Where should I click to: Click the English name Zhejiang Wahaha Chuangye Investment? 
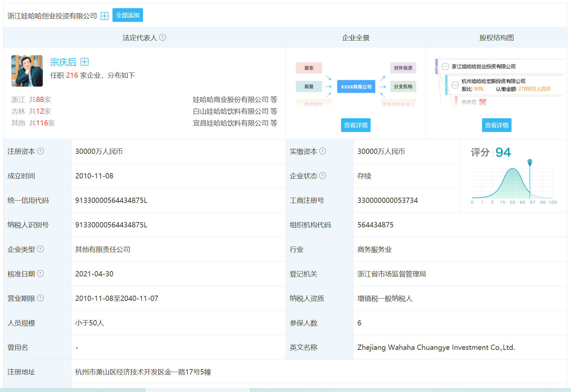pos(436,347)
